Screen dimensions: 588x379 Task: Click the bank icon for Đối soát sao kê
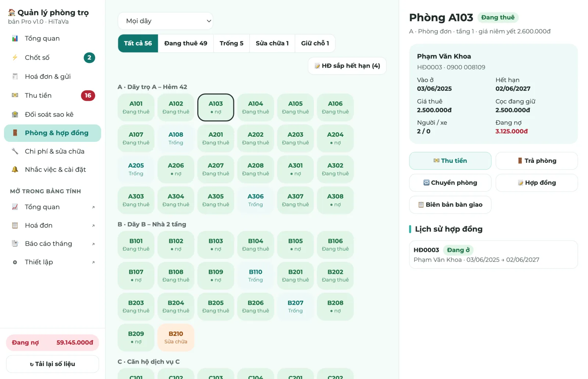click(15, 114)
